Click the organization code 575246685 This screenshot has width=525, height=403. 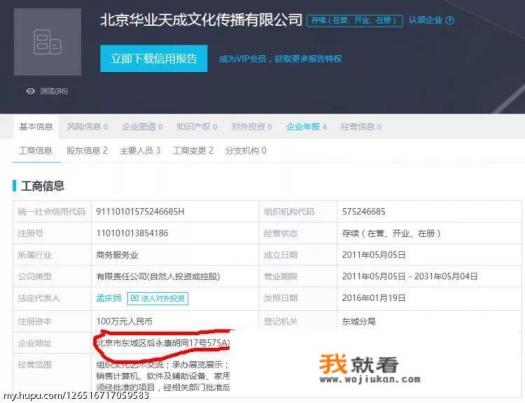pos(364,212)
